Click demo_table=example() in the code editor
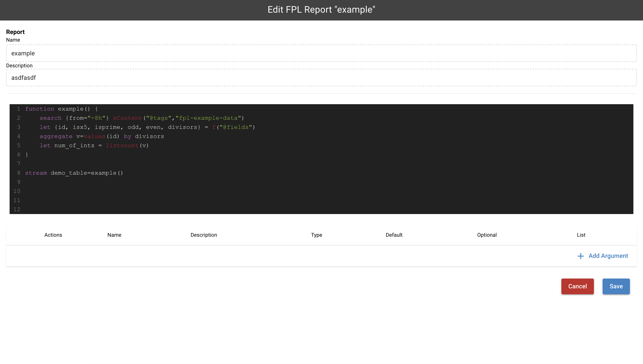 (87, 173)
